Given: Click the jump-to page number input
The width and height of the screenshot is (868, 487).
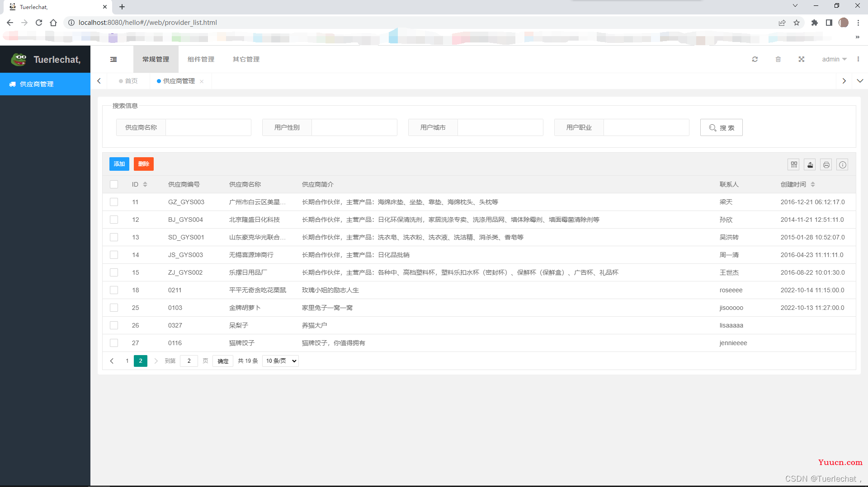Looking at the screenshot, I should click(189, 361).
